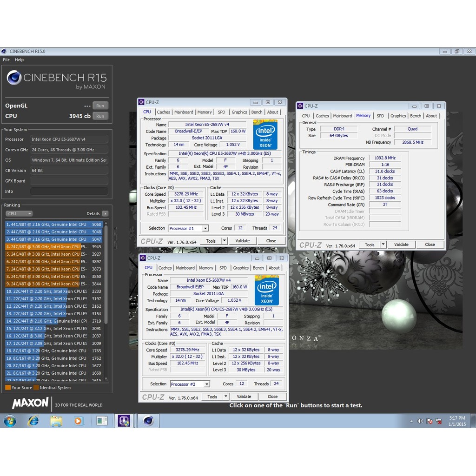Open Windows Explorer from the taskbar
Screen dimensions: 476x476
56,421
